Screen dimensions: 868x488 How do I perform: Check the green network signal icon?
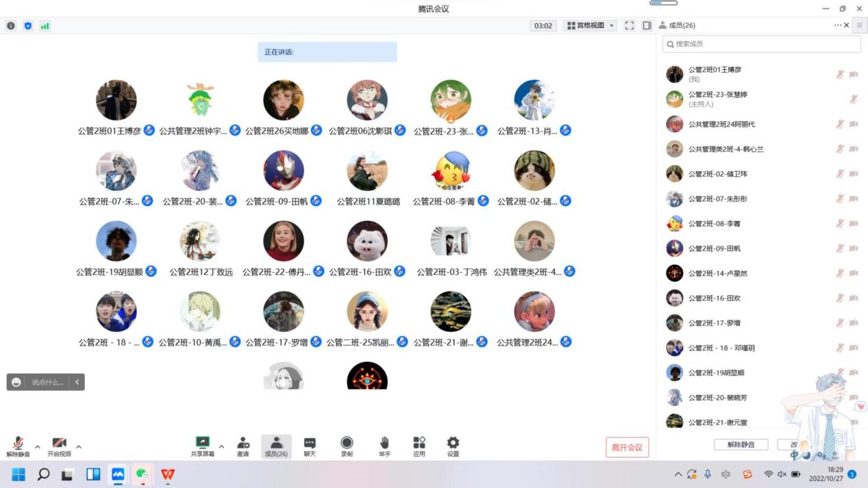pyautogui.click(x=45, y=26)
